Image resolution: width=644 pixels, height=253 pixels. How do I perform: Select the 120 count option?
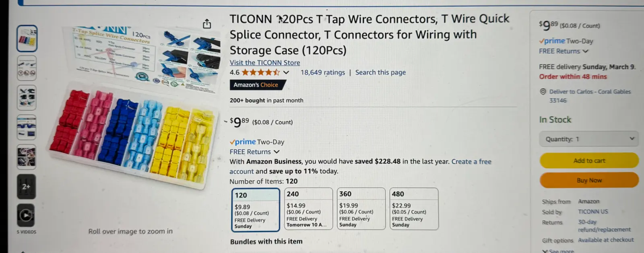[x=256, y=210]
